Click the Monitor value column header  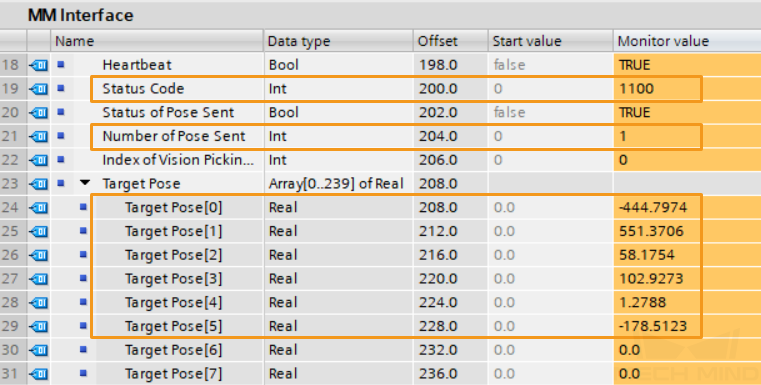pyautogui.click(x=687, y=41)
